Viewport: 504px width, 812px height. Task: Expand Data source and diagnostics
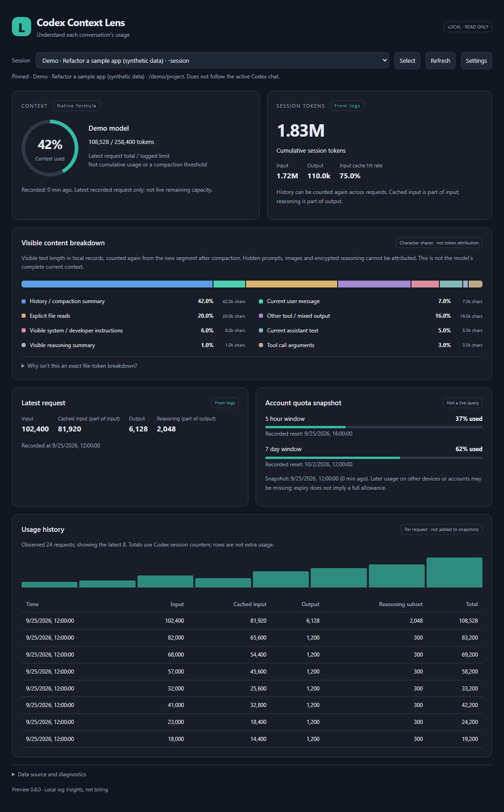pyautogui.click(x=49, y=774)
